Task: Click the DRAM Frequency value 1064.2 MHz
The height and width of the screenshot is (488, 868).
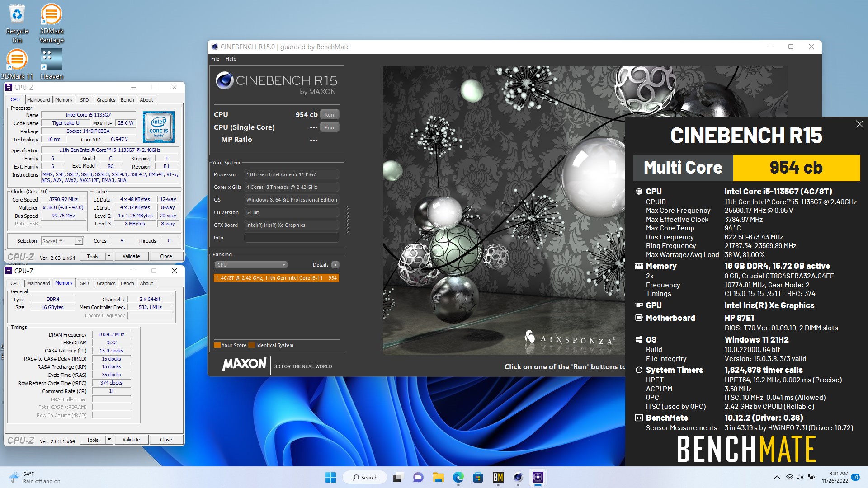Action: (111, 334)
